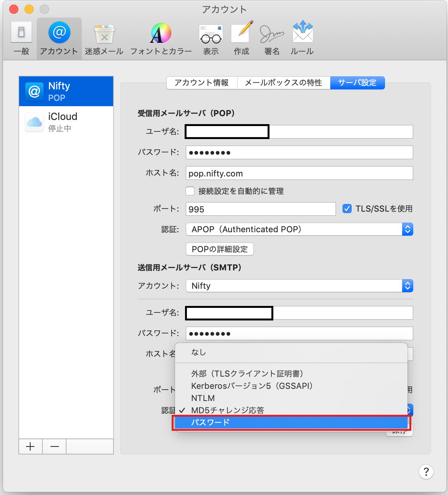
Task: Click the ポート field showing 995
Action: 261,209
